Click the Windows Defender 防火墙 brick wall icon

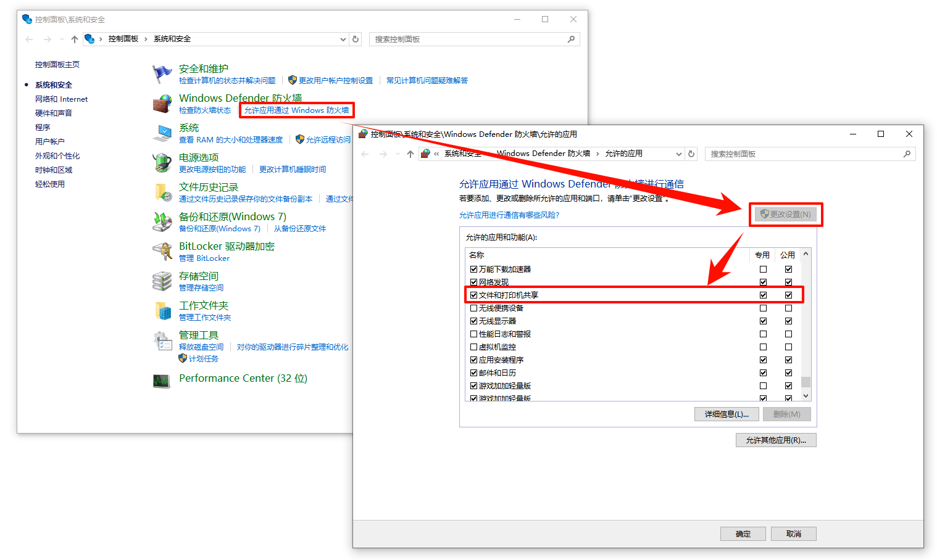[x=162, y=104]
